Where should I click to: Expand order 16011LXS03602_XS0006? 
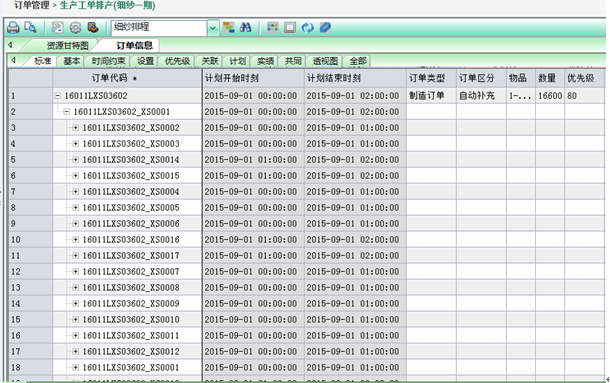pyautogui.click(x=75, y=223)
